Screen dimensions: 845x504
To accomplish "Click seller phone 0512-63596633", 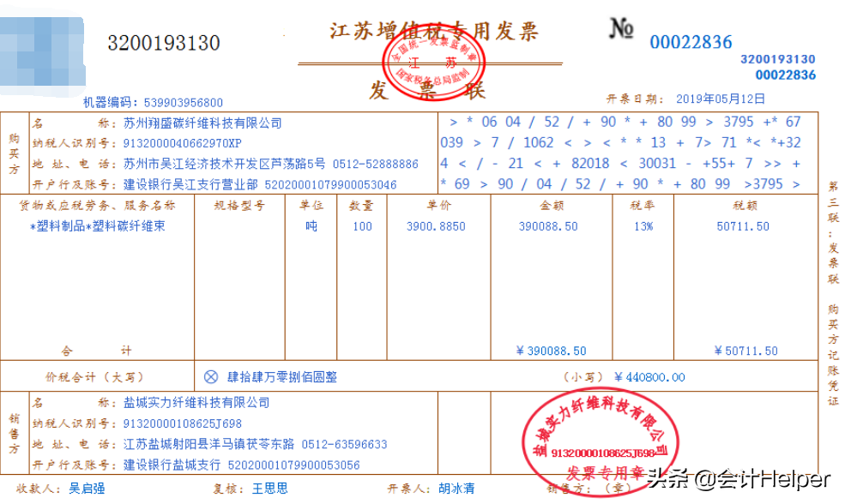I will (344, 445).
